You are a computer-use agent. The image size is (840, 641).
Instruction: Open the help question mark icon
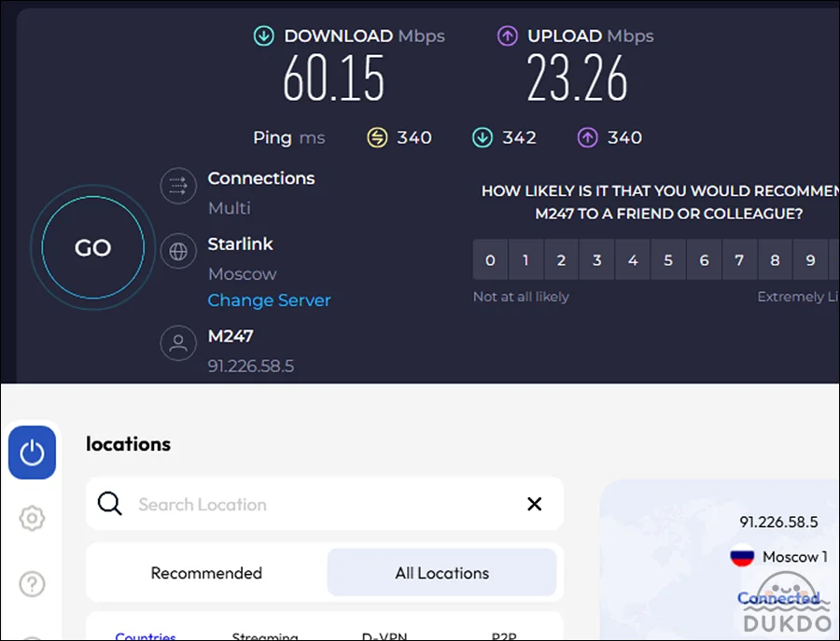[32, 584]
